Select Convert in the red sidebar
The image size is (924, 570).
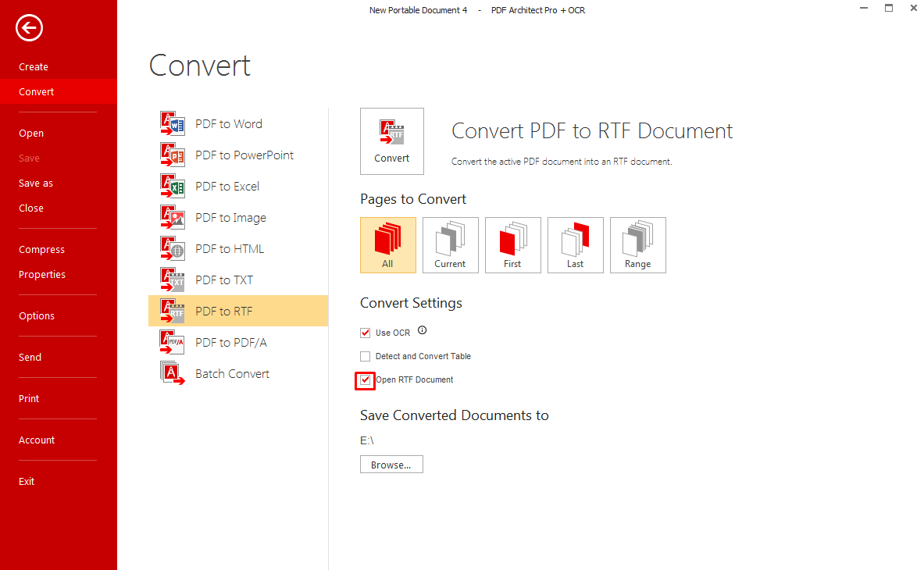pos(59,92)
